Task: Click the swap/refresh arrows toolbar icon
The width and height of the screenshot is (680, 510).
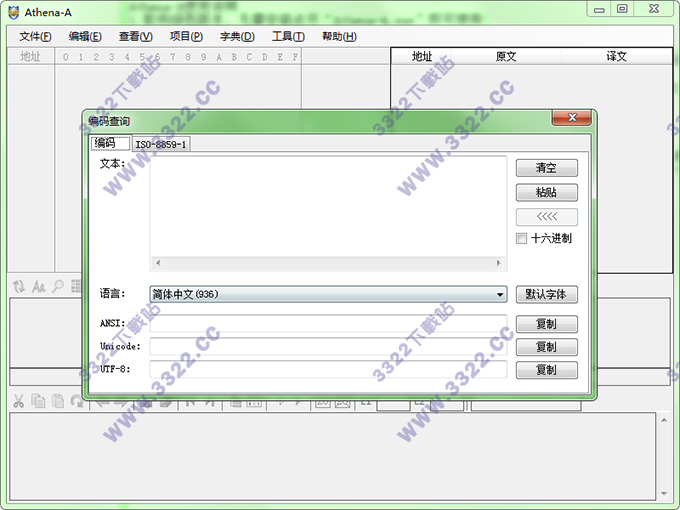Action: 19,286
